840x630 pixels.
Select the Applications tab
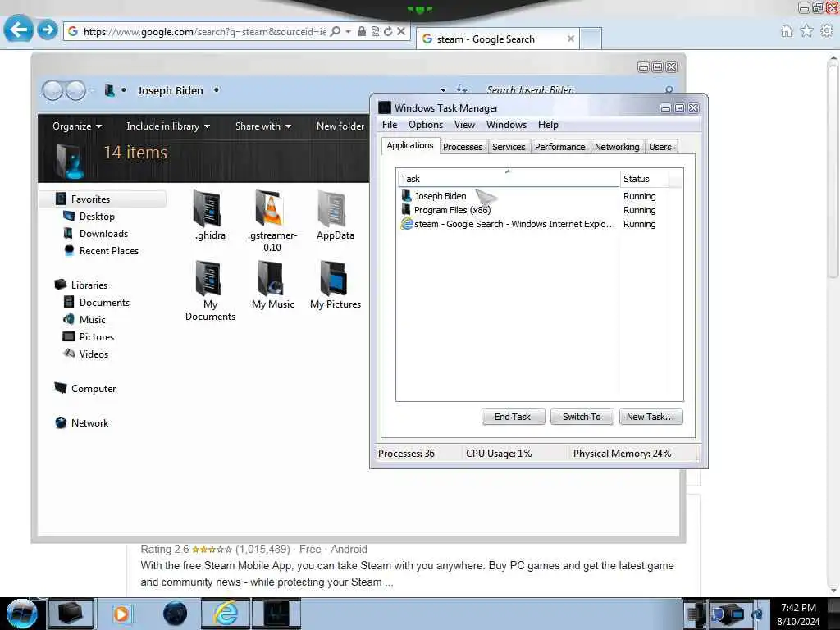(410, 146)
